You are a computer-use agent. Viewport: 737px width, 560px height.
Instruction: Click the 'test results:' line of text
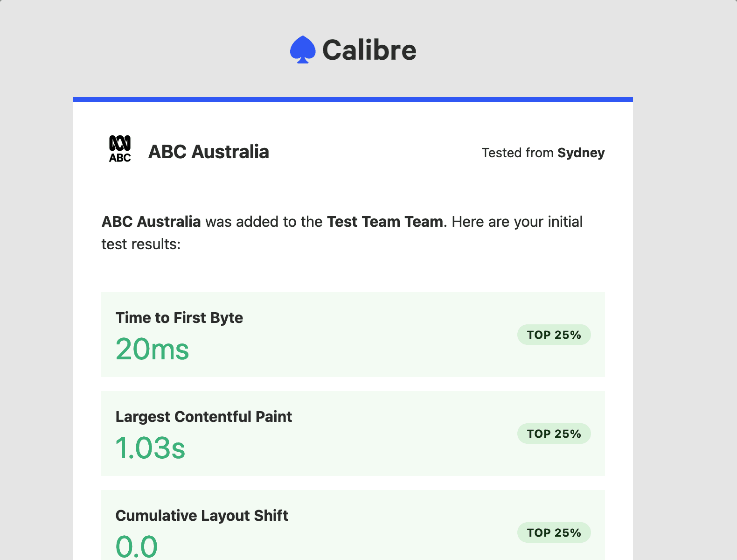[x=141, y=244]
